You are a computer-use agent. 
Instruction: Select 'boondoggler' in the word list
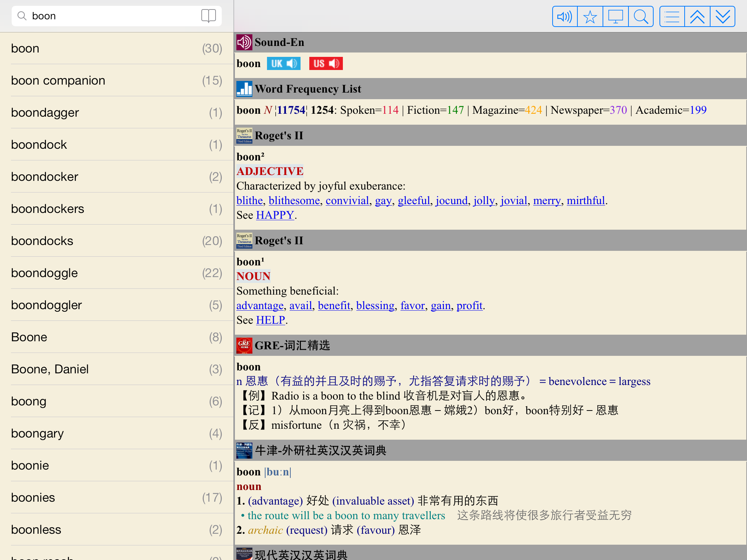pos(117,305)
